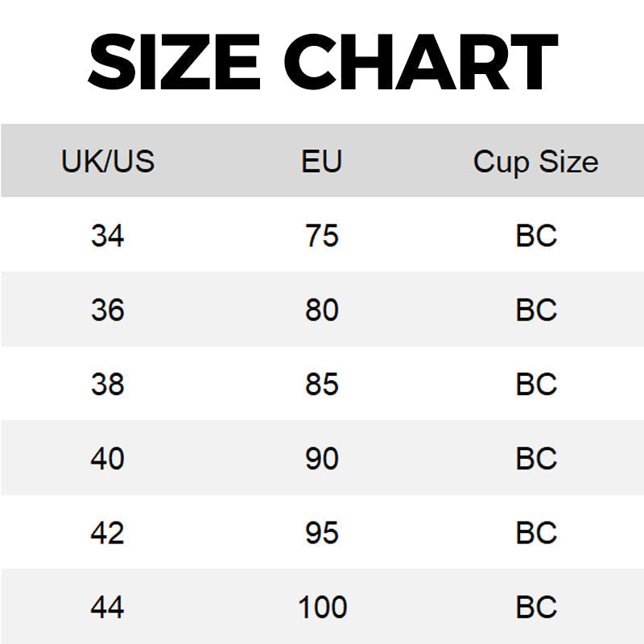Screen dimensions: 644x644
Task: Click the BC cup size in the 42 row
Action: [x=536, y=533]
